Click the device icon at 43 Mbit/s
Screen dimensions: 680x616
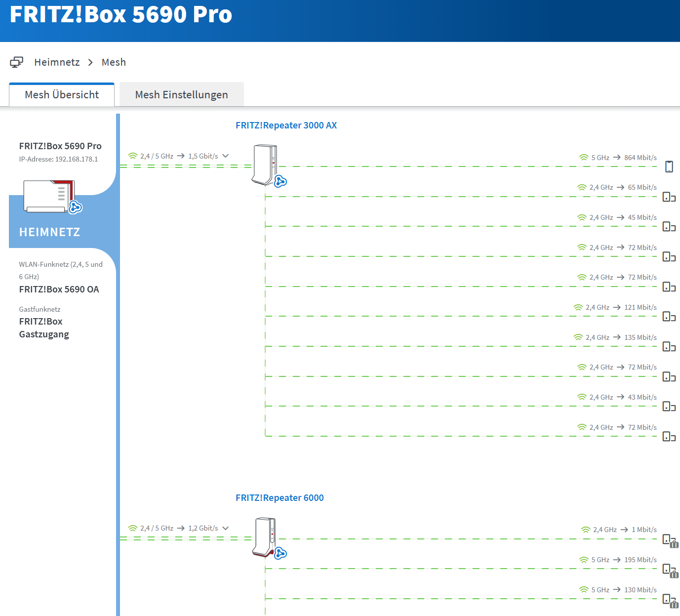(x=669, y=407)
